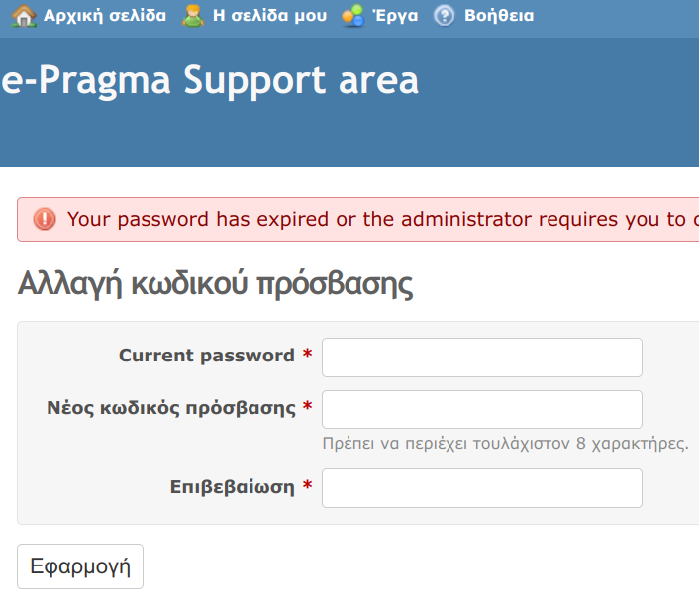
Task: Go to Η σελίδα μου
Action: (269, 16)
